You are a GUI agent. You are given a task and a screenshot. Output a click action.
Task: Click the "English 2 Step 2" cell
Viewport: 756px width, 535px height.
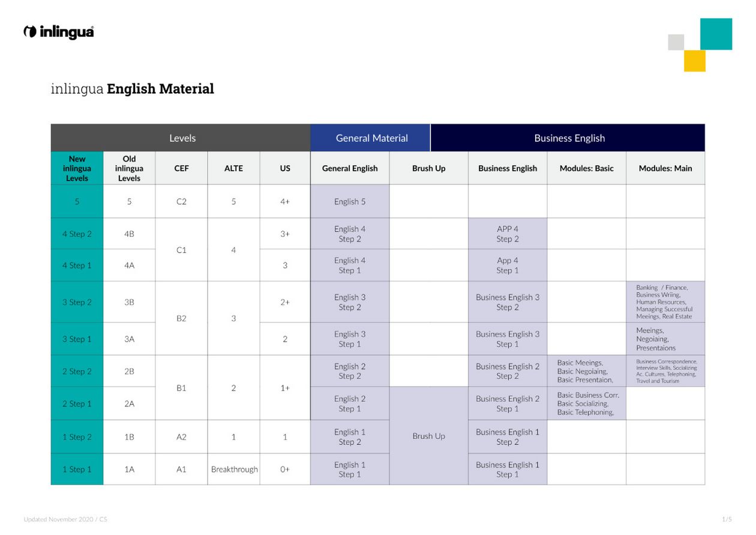click(x=350, y=372)
